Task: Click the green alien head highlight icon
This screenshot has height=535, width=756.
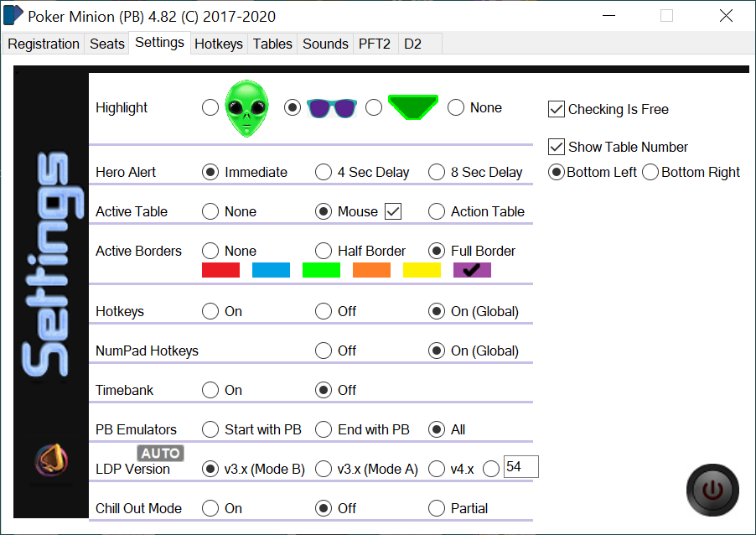Action: click(246, 108)
